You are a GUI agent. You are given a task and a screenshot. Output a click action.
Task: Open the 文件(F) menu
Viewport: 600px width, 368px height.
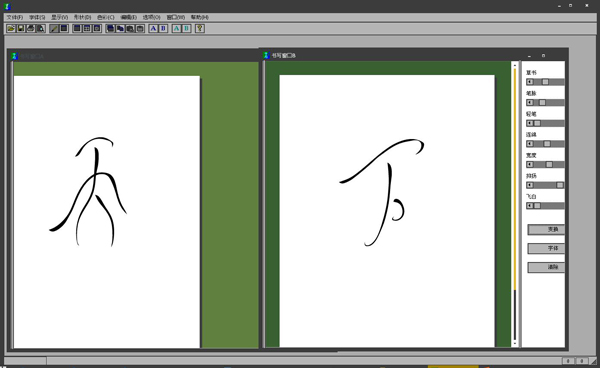pyautogui.click(x=15, y=17)
